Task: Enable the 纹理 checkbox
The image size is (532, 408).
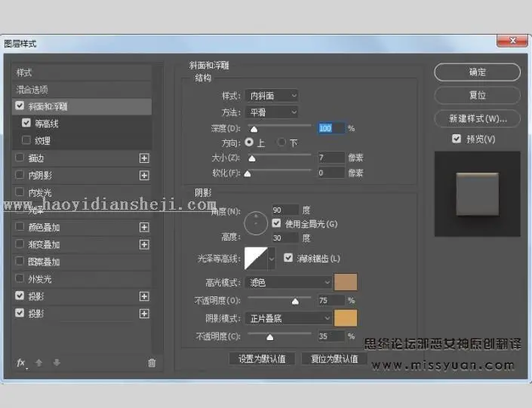Action: click(x=26, y=140)
